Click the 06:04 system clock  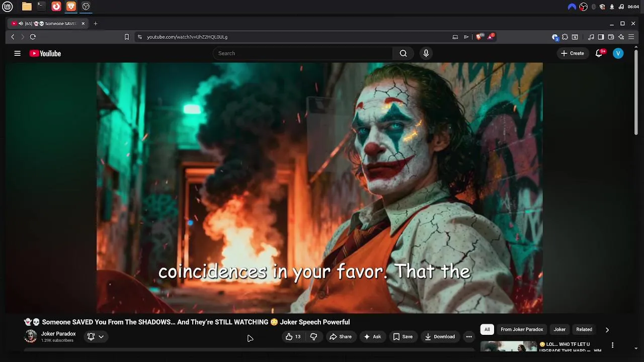tap(633, 7)
